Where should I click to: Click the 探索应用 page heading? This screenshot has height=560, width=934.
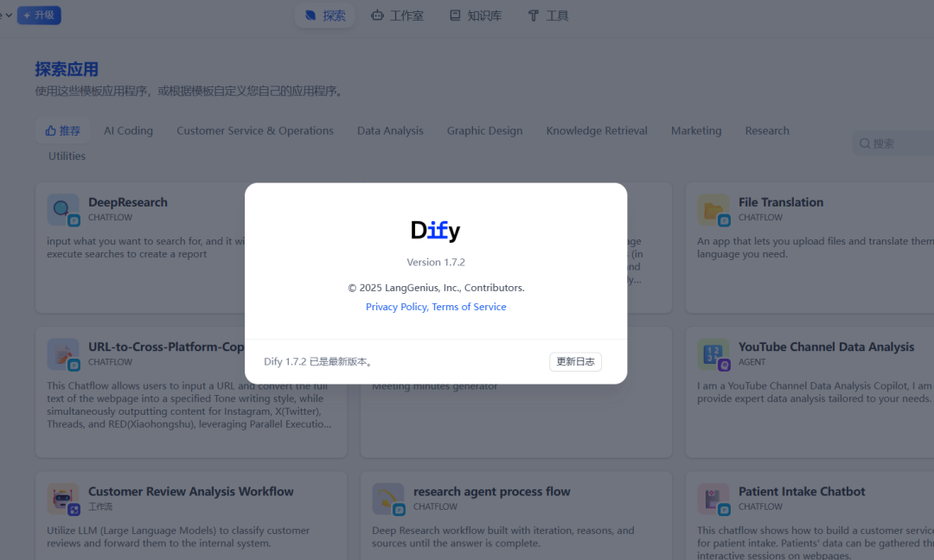[66, 69]
